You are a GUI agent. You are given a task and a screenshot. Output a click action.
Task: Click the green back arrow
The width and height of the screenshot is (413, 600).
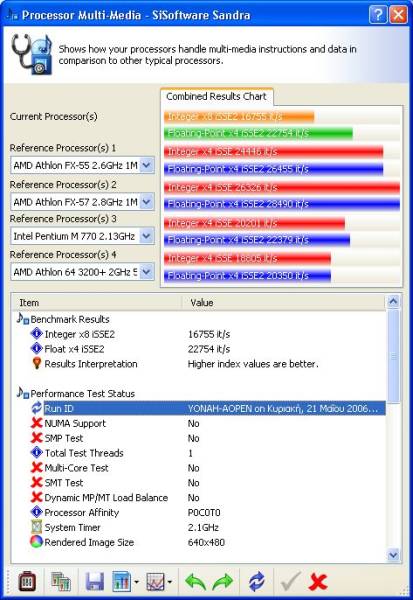pos(195,582)
